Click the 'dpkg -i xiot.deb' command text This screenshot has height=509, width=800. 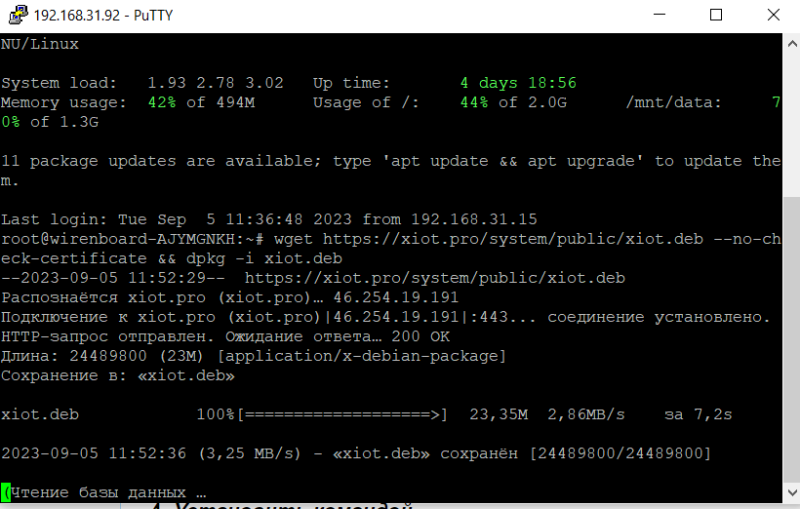(264, 258)
